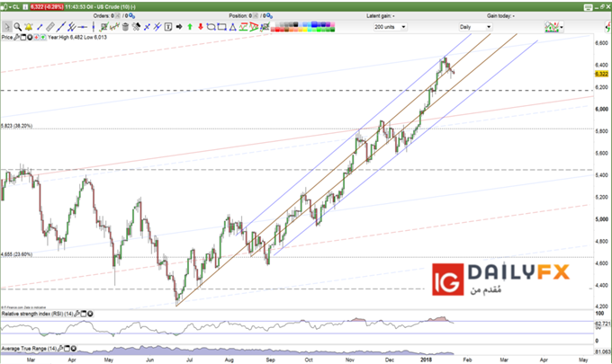Open orders search magnifier icon
This screenshot has height=364, width=612.
(x=132, y=16)
